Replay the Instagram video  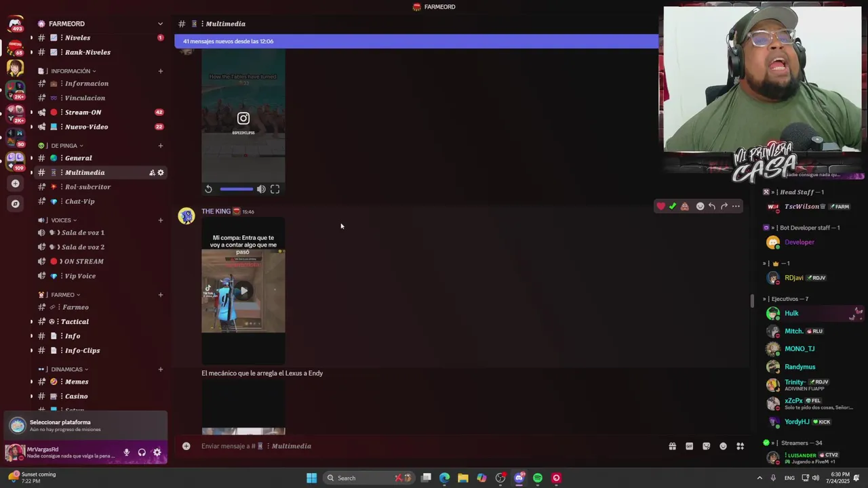[208, 189]
